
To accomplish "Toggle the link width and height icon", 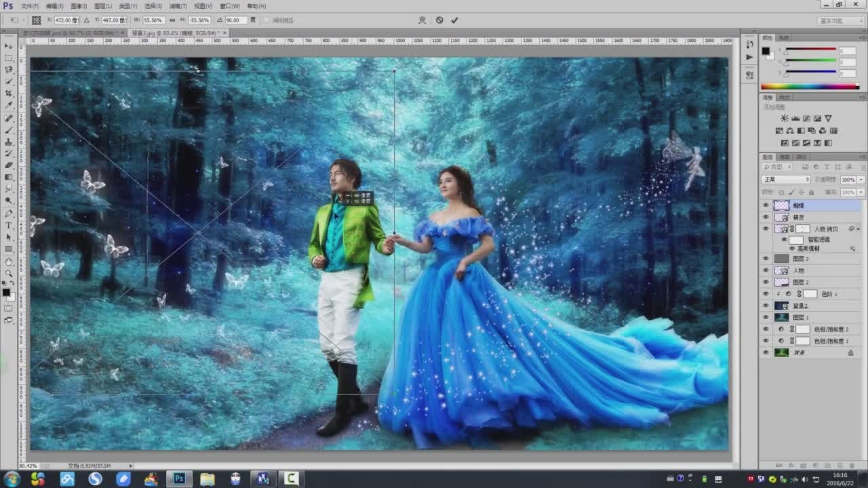I will click(x=173, y=20).
